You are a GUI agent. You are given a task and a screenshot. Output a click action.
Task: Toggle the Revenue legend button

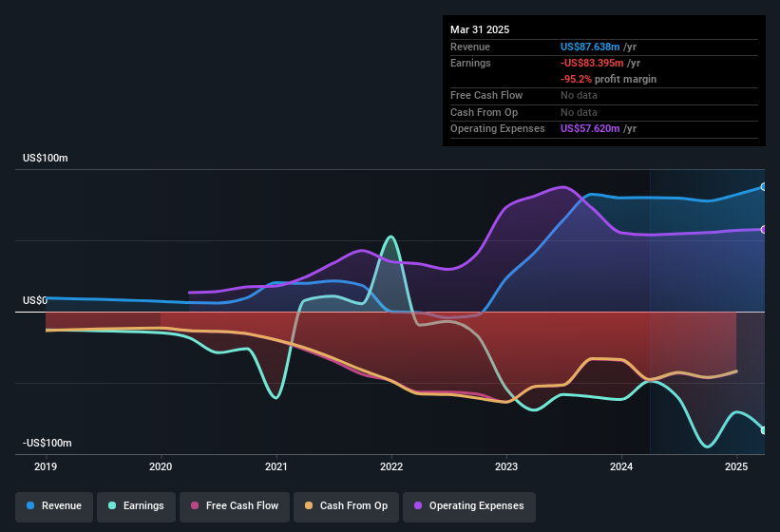(54, 506)
